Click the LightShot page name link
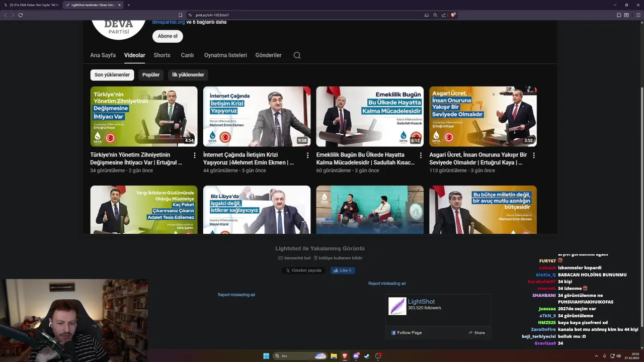The image size is (644, 362). [x=421, y=302]
